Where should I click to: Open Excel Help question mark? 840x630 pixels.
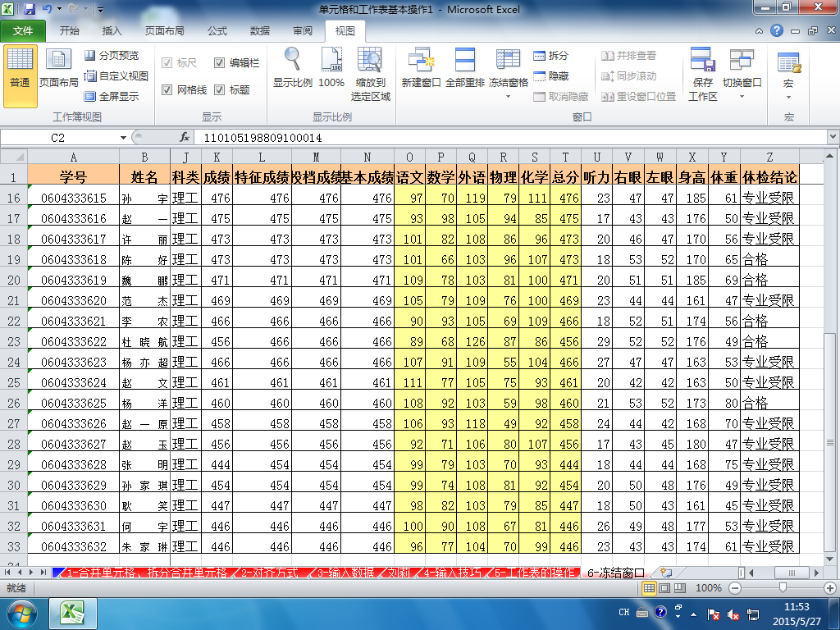[x=777, y=30]
